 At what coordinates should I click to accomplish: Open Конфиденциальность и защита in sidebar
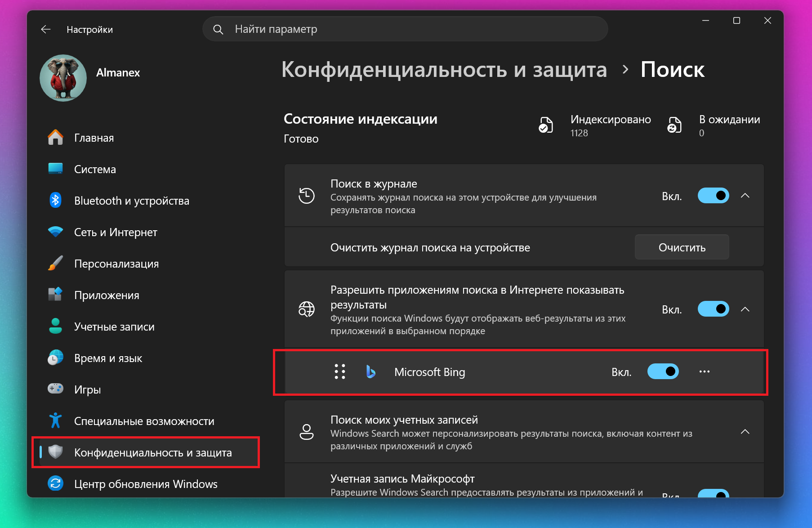[x=146, y=452]
